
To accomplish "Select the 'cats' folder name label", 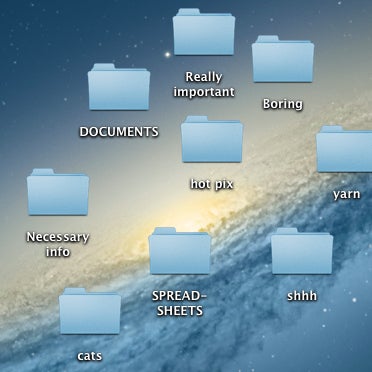I will 90,356.
